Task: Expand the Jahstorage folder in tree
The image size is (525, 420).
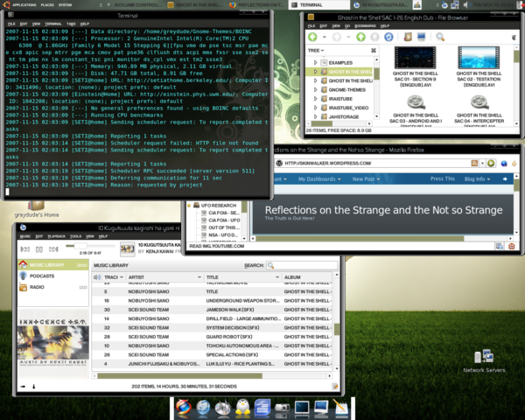Action: pyautogui.click(x=315, y=117)
